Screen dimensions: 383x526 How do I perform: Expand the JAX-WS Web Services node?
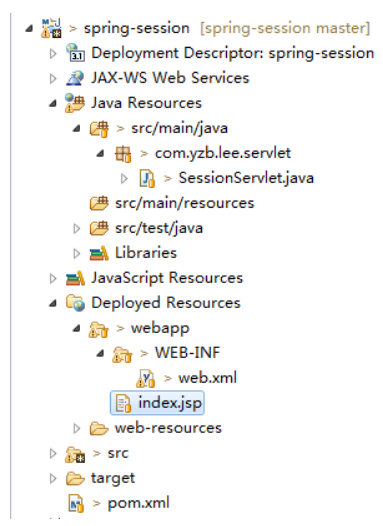tap(53, 78)
